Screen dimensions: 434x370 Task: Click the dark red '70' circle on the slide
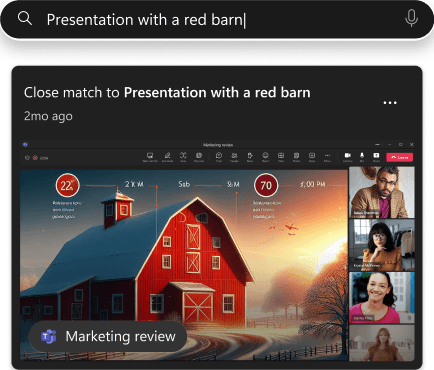tap(266, 185)
